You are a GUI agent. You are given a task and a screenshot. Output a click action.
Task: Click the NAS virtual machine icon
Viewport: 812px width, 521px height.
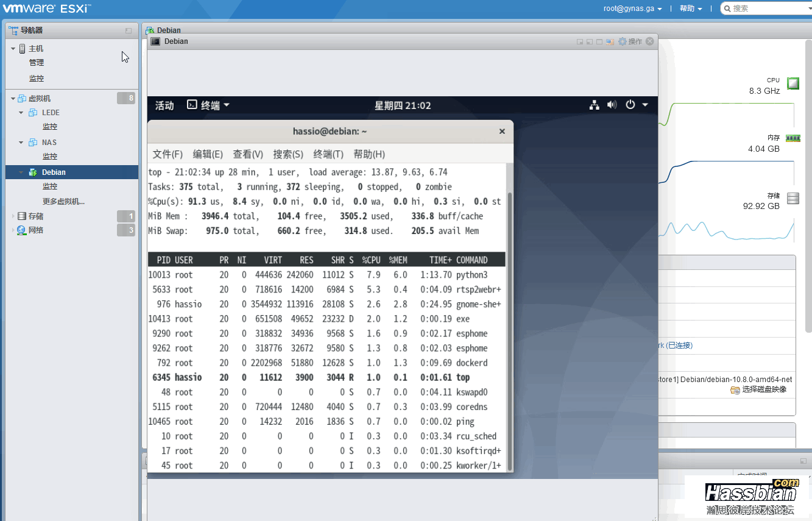point(32,143)
